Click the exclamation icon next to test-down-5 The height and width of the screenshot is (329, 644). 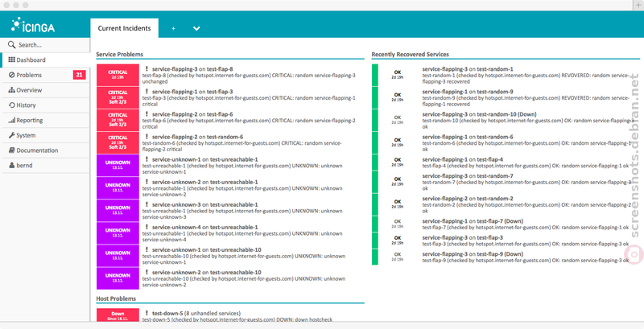pyautogui.click(x=147, y=313)
